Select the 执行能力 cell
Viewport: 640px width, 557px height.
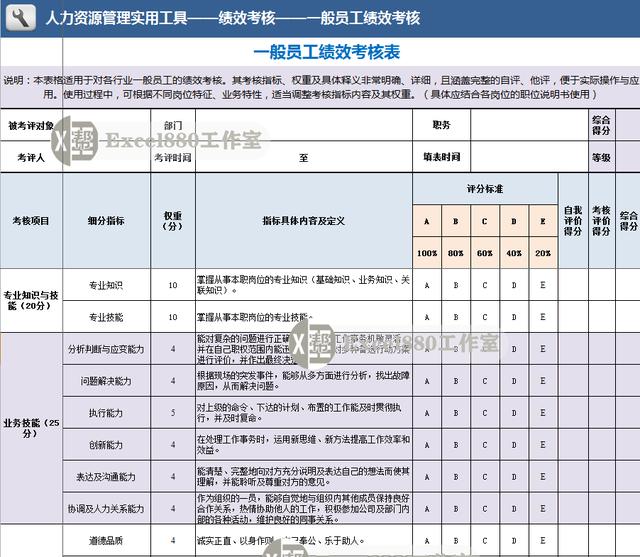pyautogui.click(x=107, y=413)
